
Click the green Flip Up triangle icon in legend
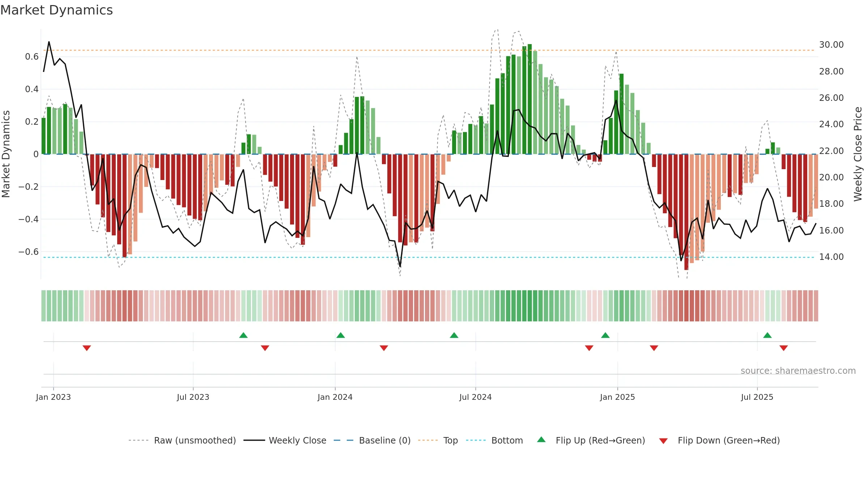(541, 440)
